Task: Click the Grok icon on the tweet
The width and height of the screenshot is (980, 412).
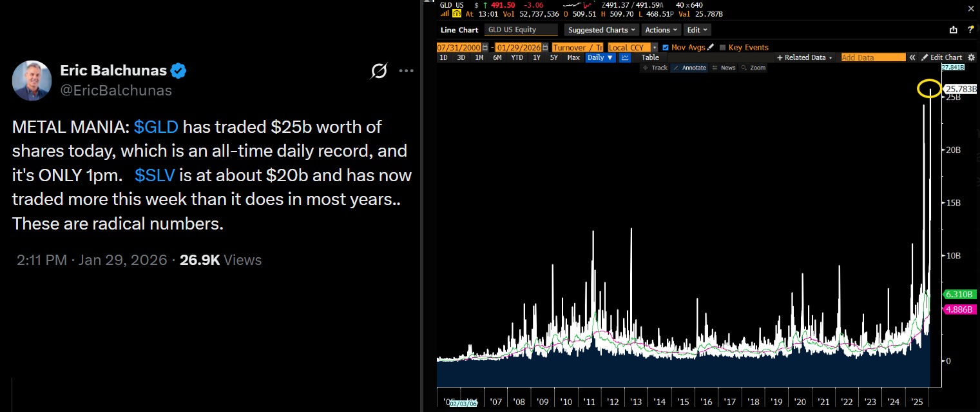Action: coord(380,71)
